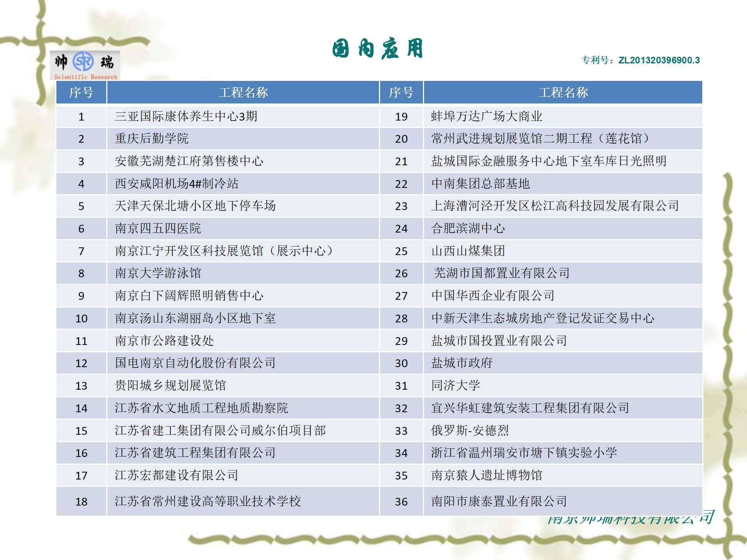Screen dimensions: 747x560
Task: Click 天津天保北塘小区地下停车场
Action: [243, 206]
